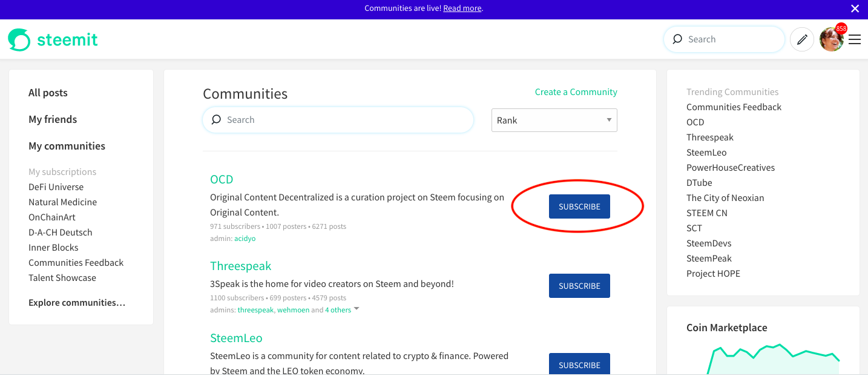
Task: Open Communities Feedback in My subscriptions
Action: tap(76, 263)
